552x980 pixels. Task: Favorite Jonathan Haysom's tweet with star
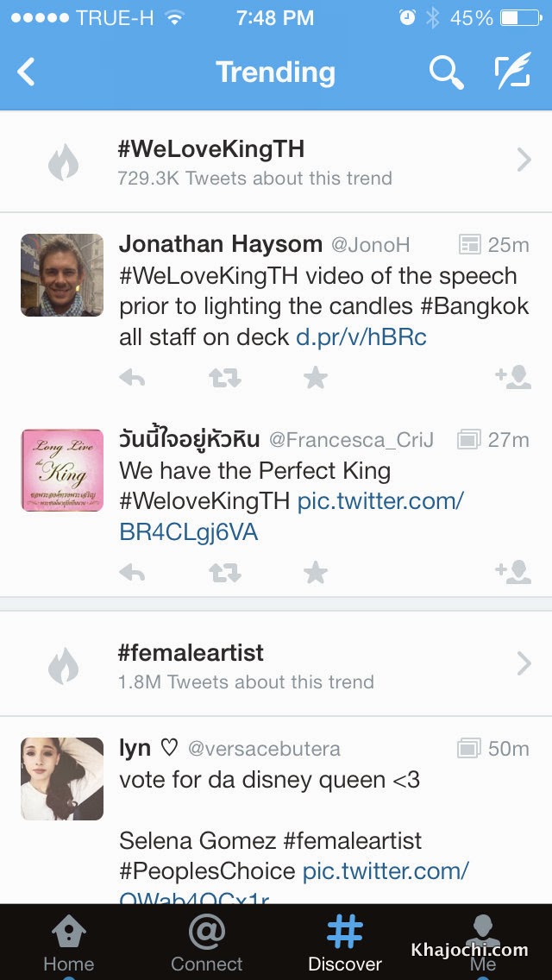pyautogui.click(x=316, y=378)
